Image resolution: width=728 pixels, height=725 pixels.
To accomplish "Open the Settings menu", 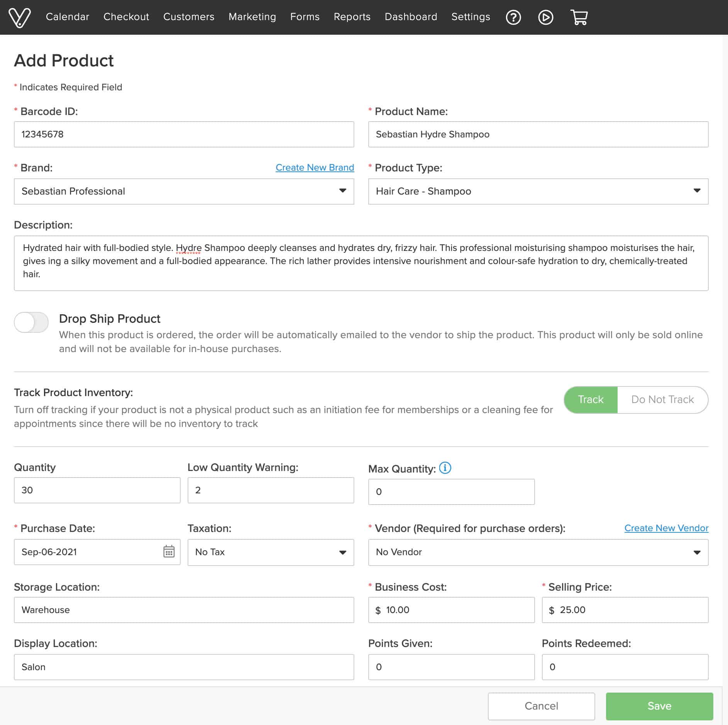I will (x=471, y=17).
